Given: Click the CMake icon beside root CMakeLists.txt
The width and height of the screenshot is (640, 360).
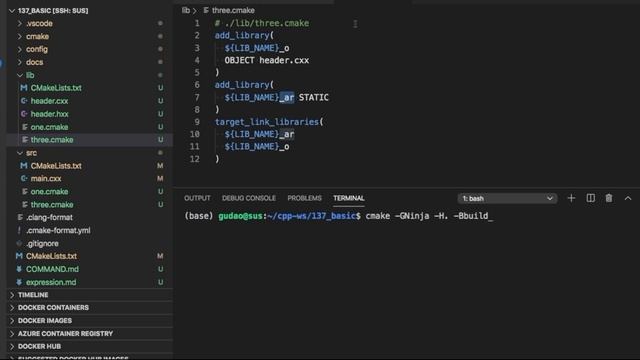Looking at the screenshot, I should point(19,256).
